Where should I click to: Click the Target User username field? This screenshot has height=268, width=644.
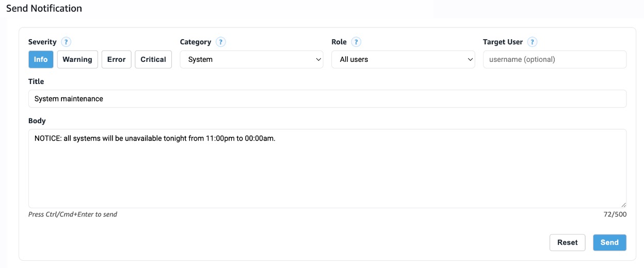coord(554,59)
